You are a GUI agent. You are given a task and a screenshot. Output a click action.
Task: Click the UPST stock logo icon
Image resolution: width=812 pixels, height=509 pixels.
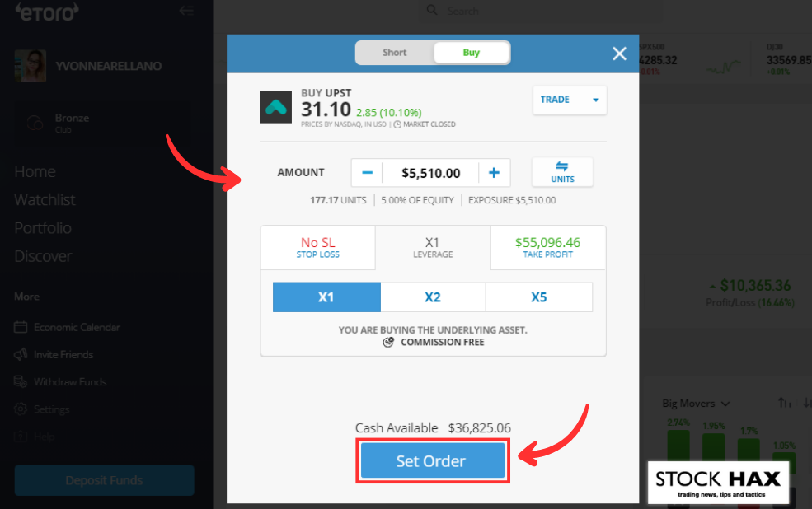(x=275, y=107)
